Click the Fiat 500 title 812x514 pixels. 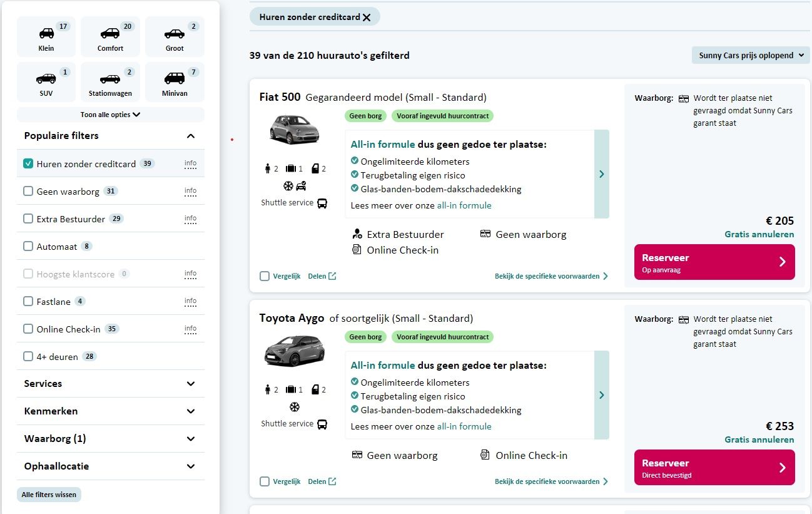point(280,97)
